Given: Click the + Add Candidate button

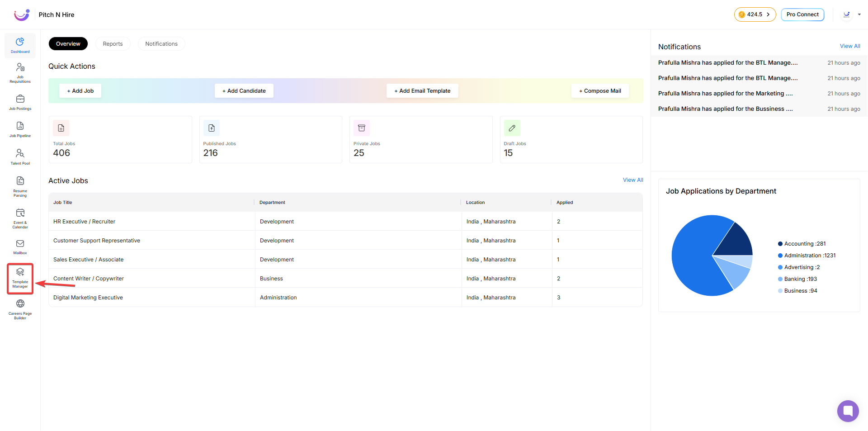Looking at the screenshot, I should [244, 91].
